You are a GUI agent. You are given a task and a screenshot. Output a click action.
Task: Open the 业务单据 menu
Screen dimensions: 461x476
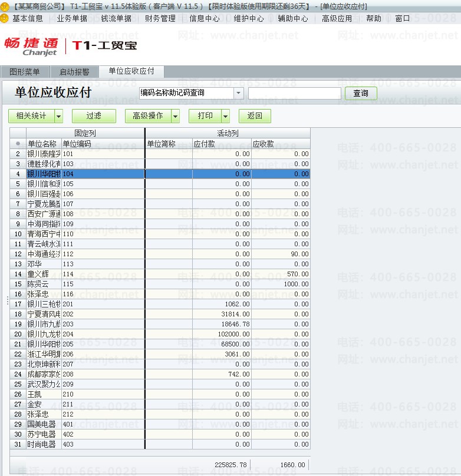click(72, 18)
